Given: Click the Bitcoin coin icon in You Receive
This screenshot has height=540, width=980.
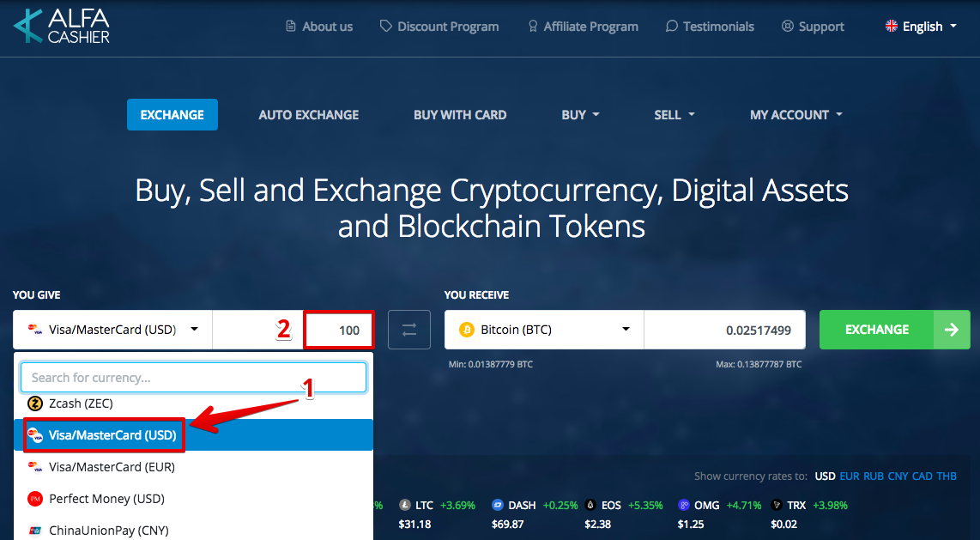Looking at the screenshot, I should pos(467,330).
